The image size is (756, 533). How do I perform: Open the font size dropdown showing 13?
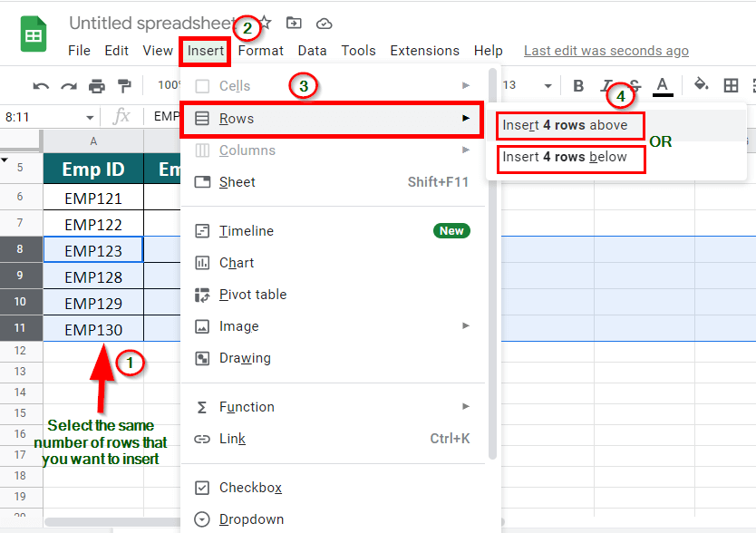527,86
